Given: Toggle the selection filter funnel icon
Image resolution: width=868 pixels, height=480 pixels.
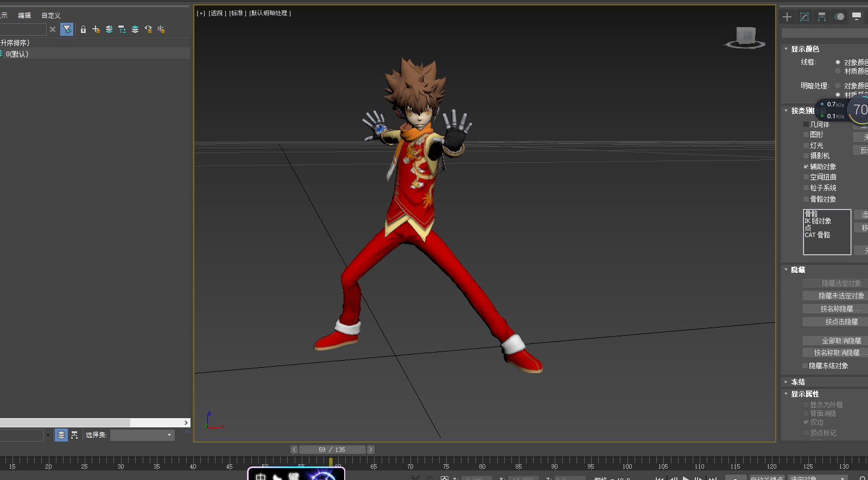Looking at the screenshot, I should 67,29.
